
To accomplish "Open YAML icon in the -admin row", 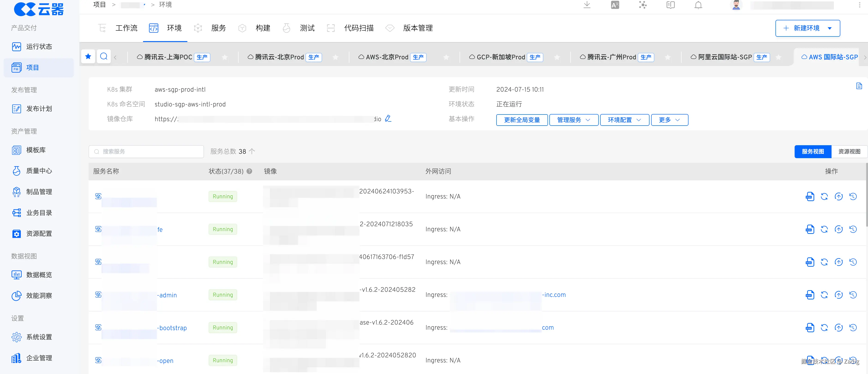I will pos(810,295).
